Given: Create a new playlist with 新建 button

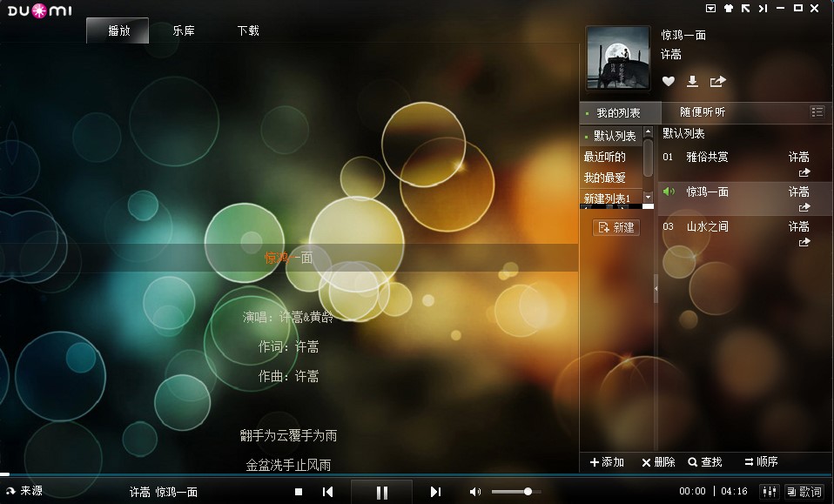Looking at the screenshot, I should (616, 227).
